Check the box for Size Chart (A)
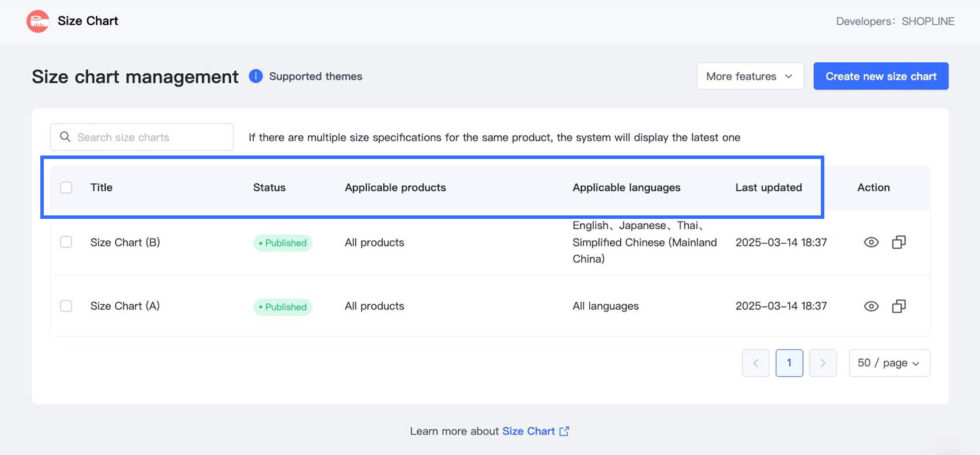This screenshot has width=980, height=455. [x=66, y=306]
